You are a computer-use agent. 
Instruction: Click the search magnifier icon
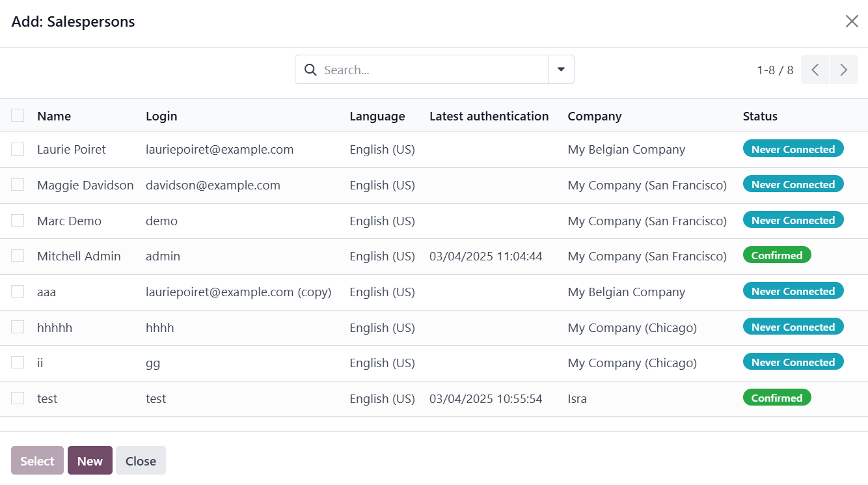pos(310,70)
